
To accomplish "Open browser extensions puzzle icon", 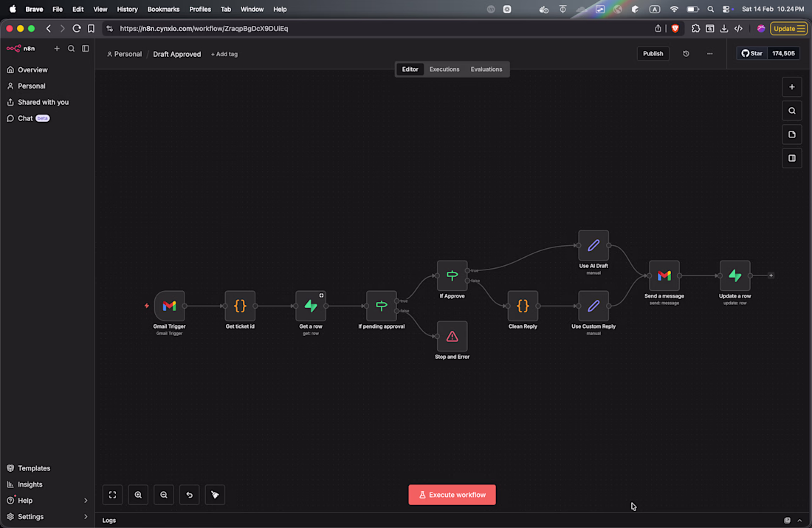I will click(695, 29).
